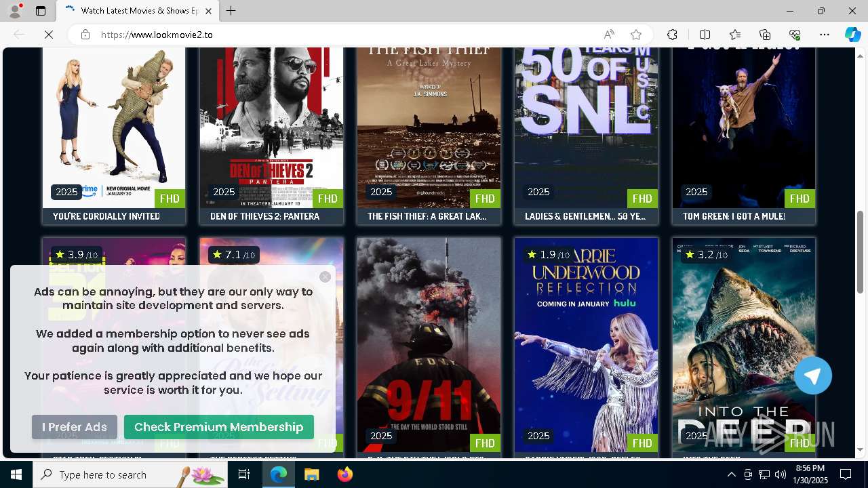
Task: Open 50 Years of SNL Music poster
Action: pos(586,127)
